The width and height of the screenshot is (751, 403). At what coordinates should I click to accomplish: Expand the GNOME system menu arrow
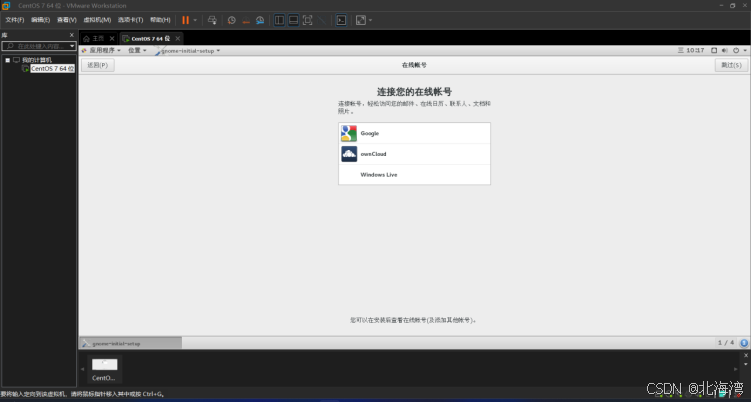tap(745, 50)
